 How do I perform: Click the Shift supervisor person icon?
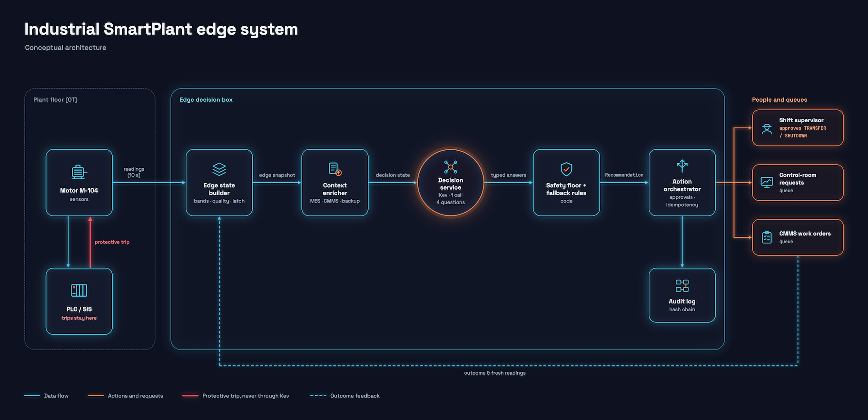coord(767,128)
